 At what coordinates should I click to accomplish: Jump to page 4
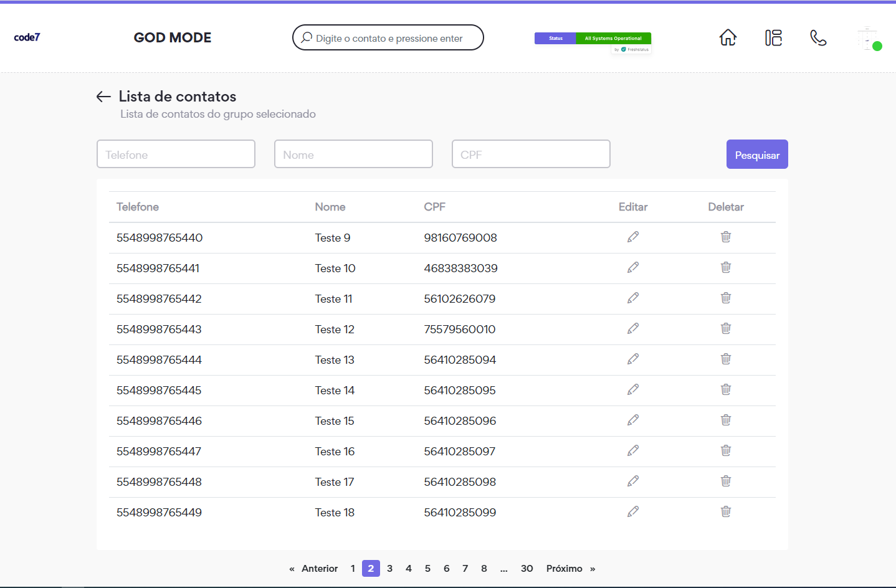coord(409,569)
